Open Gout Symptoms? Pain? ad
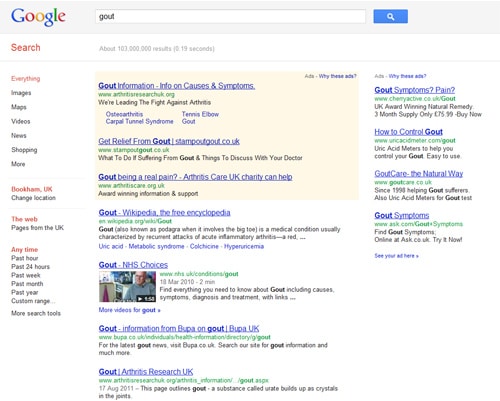Screen dimensions: 500x401 tap(415, 90)
